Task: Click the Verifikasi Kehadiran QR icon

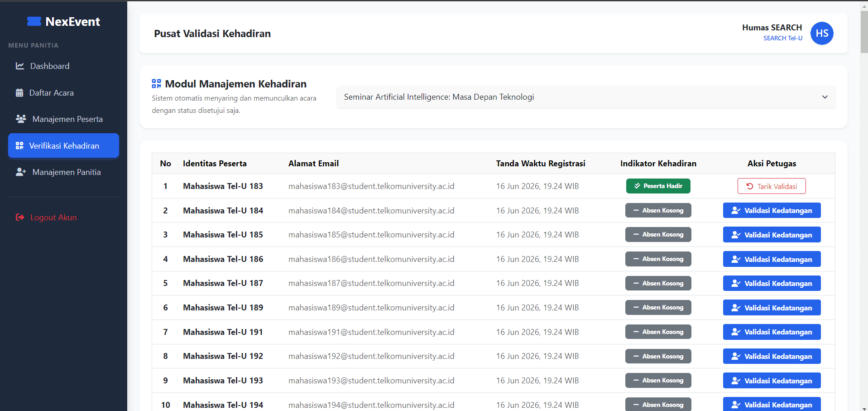Action: point(19,145)
